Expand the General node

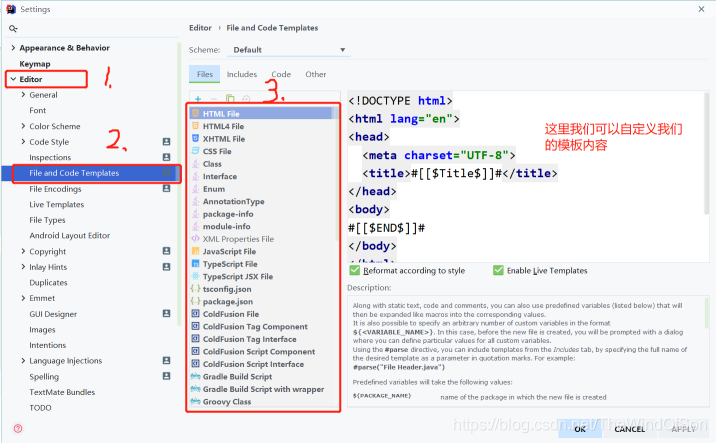pos(23,95)
